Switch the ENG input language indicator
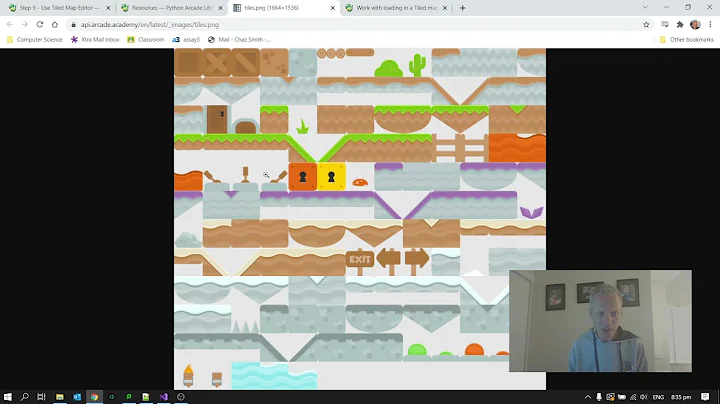Image resolution: width=720 pixels, height=404 pixels. pyautogui.click(x=658, y=397)
